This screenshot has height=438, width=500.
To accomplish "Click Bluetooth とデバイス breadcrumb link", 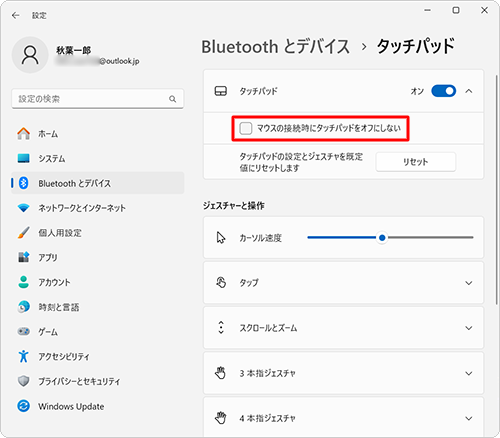I will coord(276,46).
